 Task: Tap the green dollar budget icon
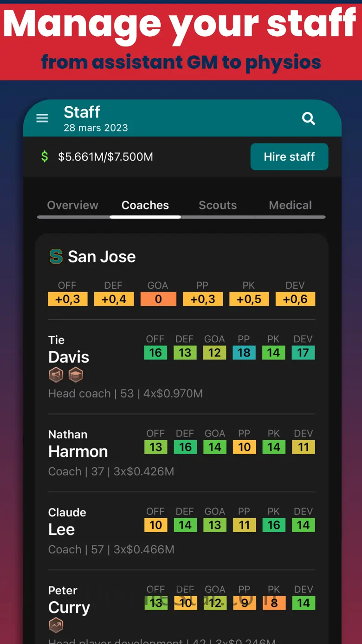(x=45, y=156)
